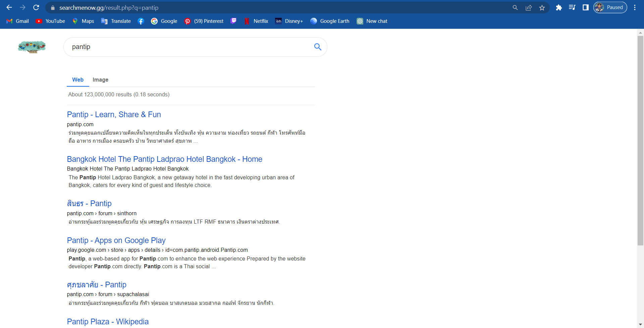Click the 'pantip.com › forum › supachalasai' breadcrumb
This screenshot has height=328, width=644.
pyautogui.click(x=108, y=294)
